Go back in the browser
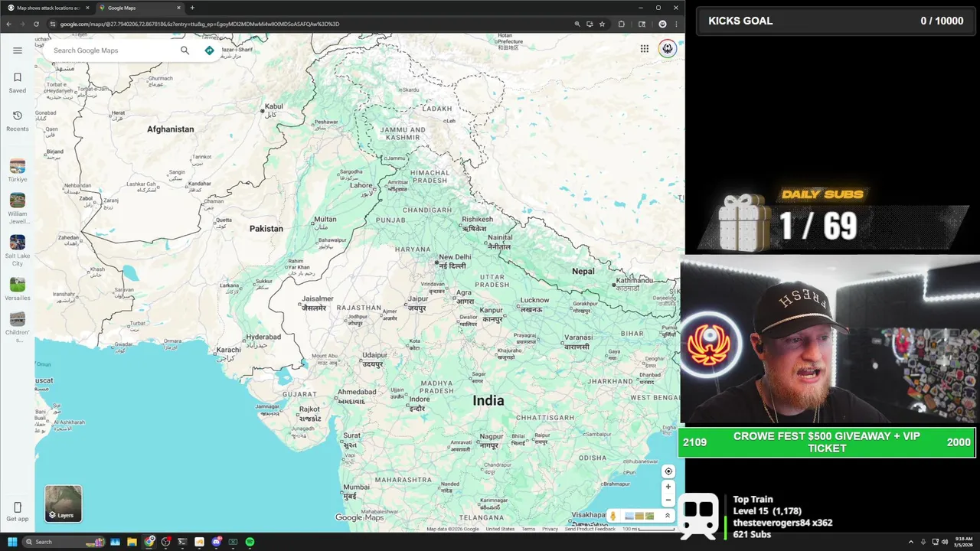The image size is (980, 551). coord(8,24)
